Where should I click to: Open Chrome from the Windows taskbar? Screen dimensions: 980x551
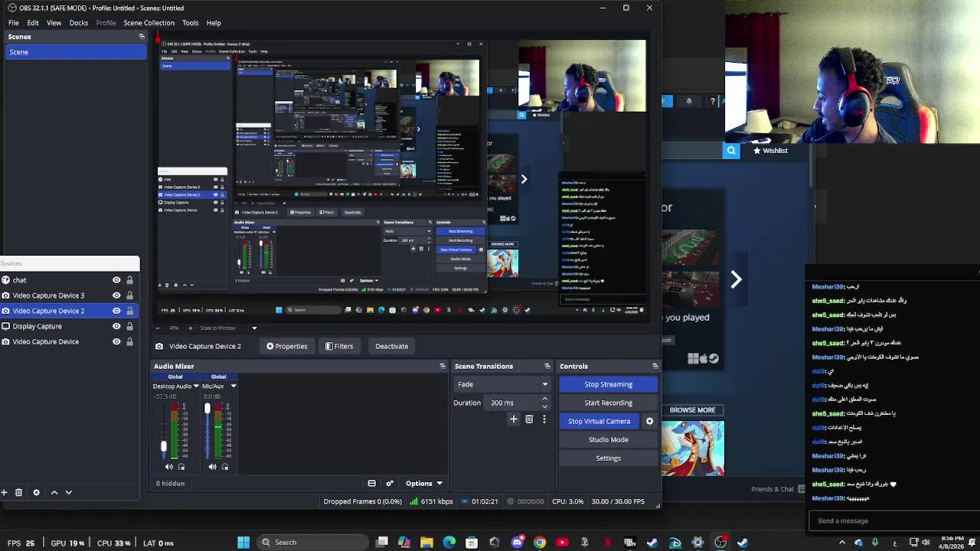pyautogui.click(x=540, y=543)
